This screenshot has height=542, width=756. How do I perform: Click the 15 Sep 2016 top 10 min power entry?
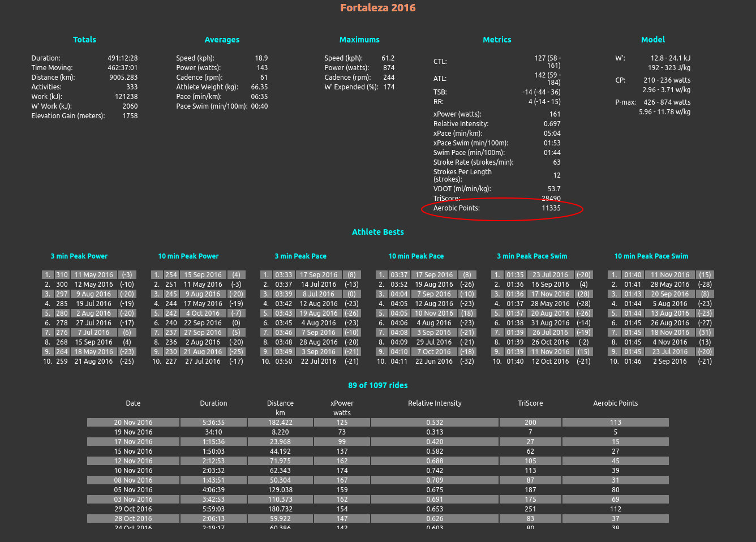tap(203, 275)
